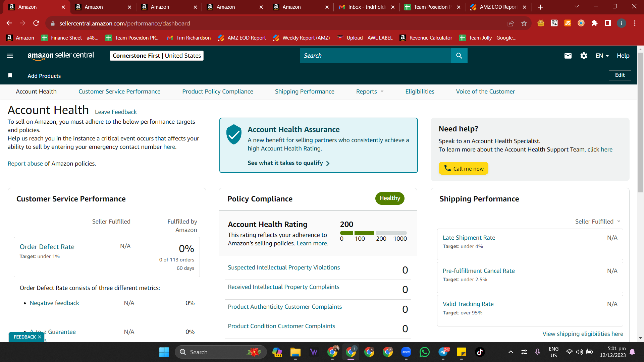Open the Seller Fulfilled dropdown in Shipping Performance
Screen dimensions: 644x362
tap(598, 222)
